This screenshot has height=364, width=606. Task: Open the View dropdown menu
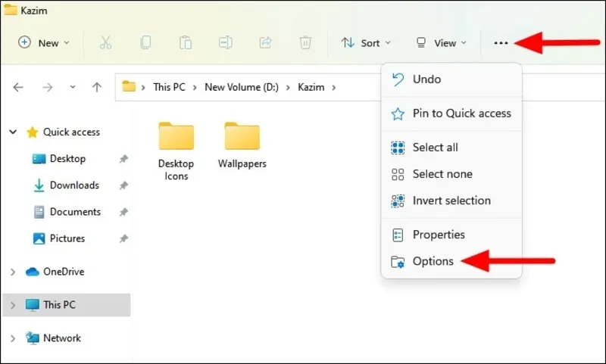click(x=442, y=43)
